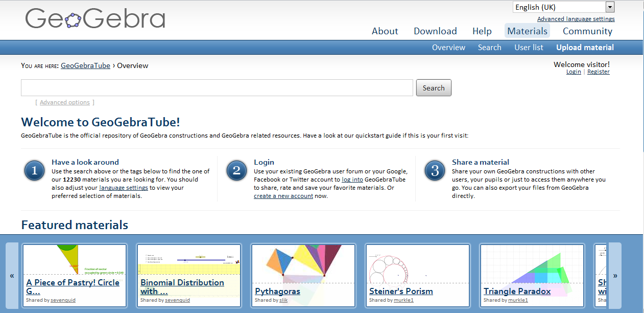This screenshot has height=313, width=644.
Task: Open the language settings link in step 1
Action: coord(124,188)
